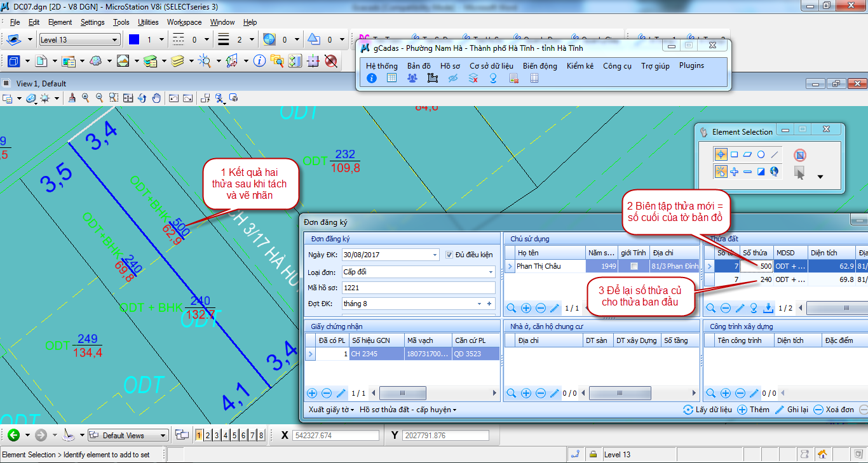Check the giới Tính box for Phan Thị Châu
This screenshot has width=868, height=463.
(634, 267)
